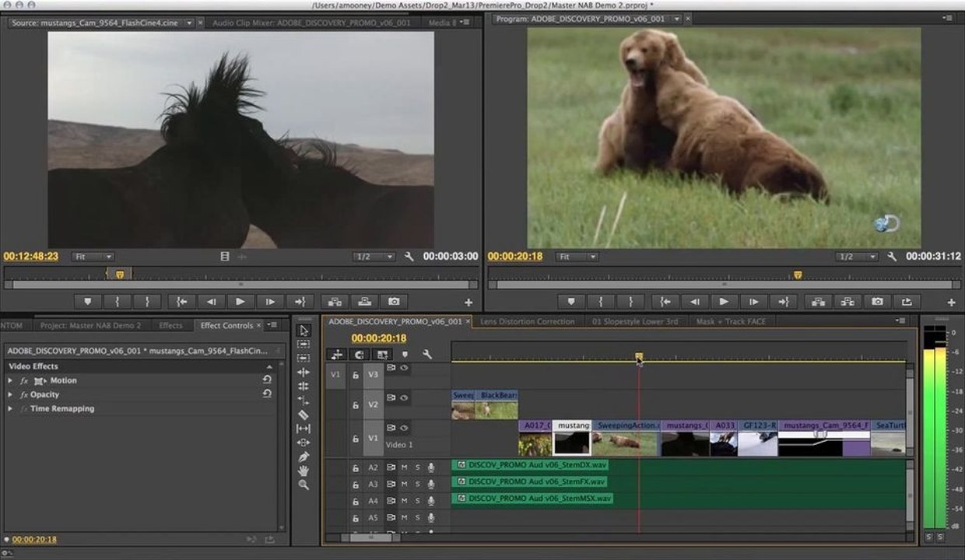
Task: Select the Track Select tool
Action: tap(304, 345)
